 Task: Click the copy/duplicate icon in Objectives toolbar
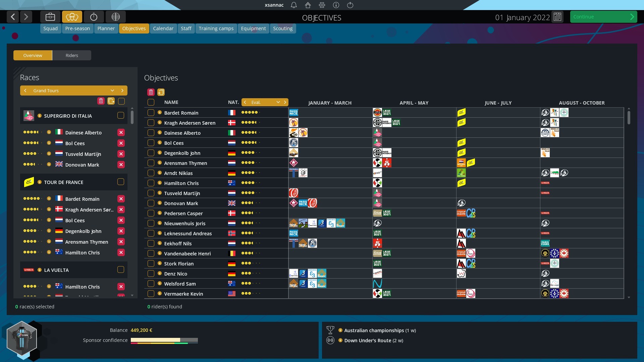pyautogui.click(x=161, y=92)
